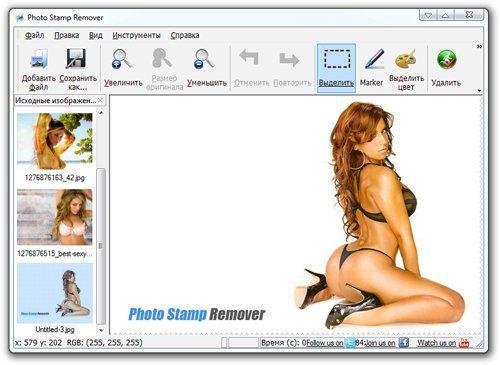Click the 1276876163_42.jpg file name
This screenshot has width=500, height=365.
(x=55, y=178)
